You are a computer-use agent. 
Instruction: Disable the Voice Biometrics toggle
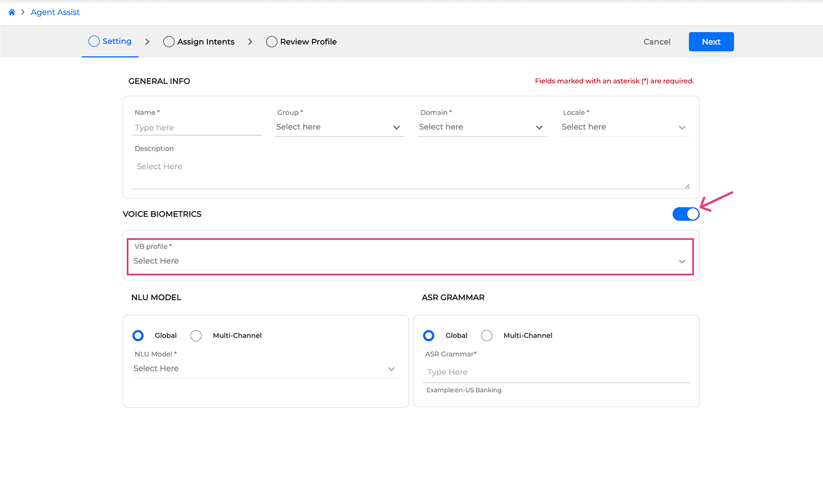686,214
